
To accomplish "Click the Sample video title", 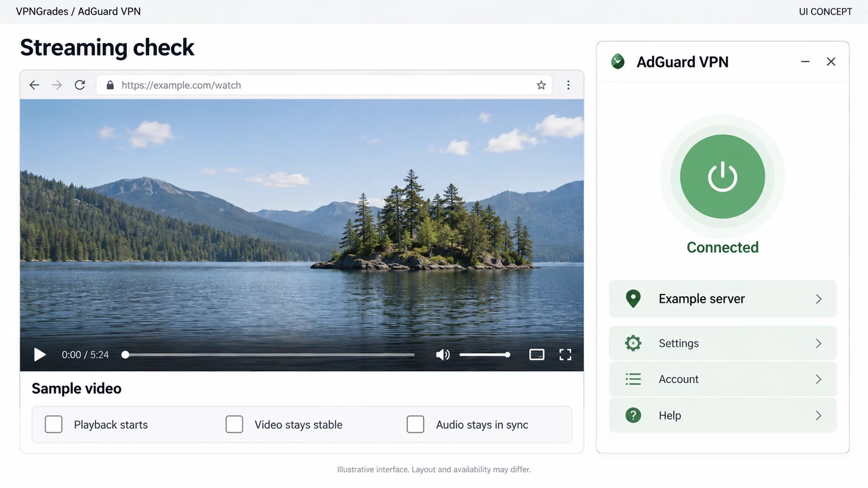I will (77, 388).
